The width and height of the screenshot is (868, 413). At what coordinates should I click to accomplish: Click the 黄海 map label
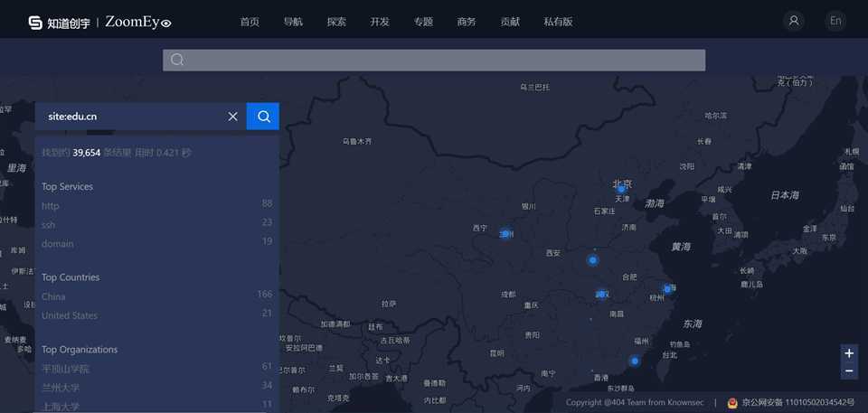[x=681, y=247]
